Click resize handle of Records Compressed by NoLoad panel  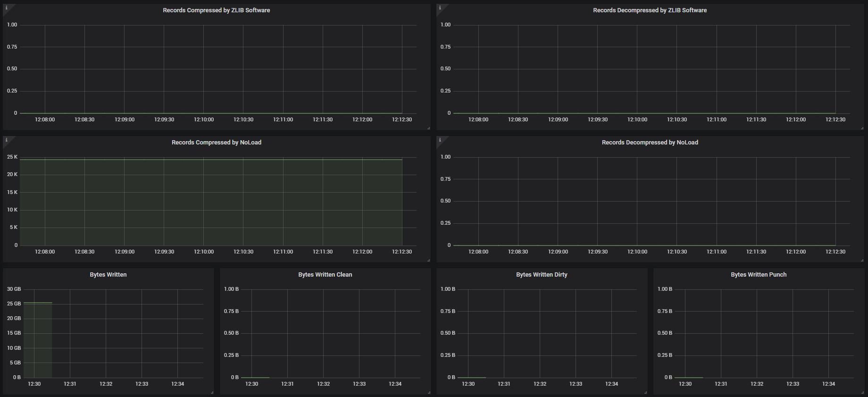point(428,260)
